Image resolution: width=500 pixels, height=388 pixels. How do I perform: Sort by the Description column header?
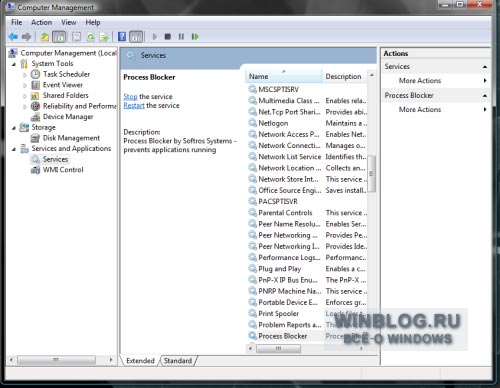pos(344,76)
